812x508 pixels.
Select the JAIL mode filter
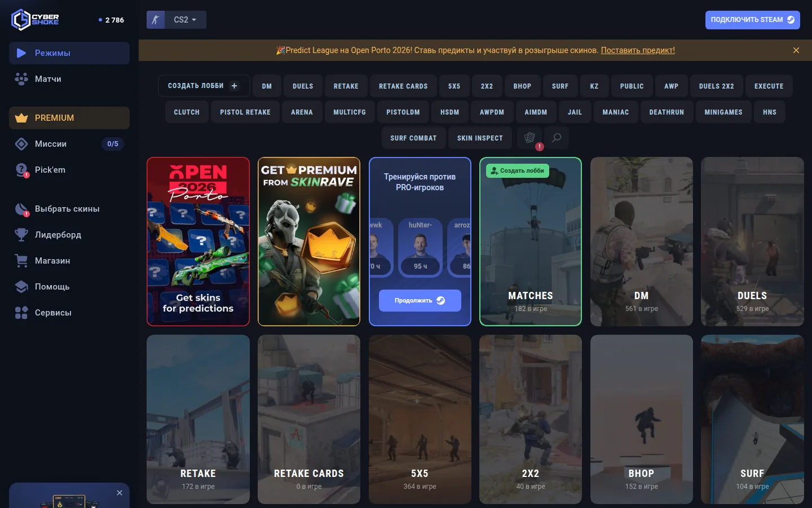click(x=575, y=112)
